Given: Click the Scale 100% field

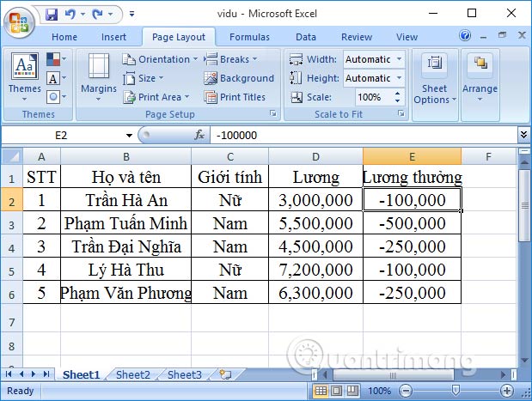Looking at the screenshot, I should coord(374,97).
